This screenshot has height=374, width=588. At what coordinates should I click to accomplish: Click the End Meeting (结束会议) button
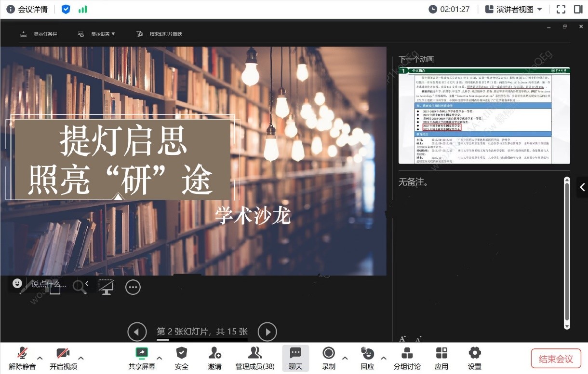[x=556, y=359]
